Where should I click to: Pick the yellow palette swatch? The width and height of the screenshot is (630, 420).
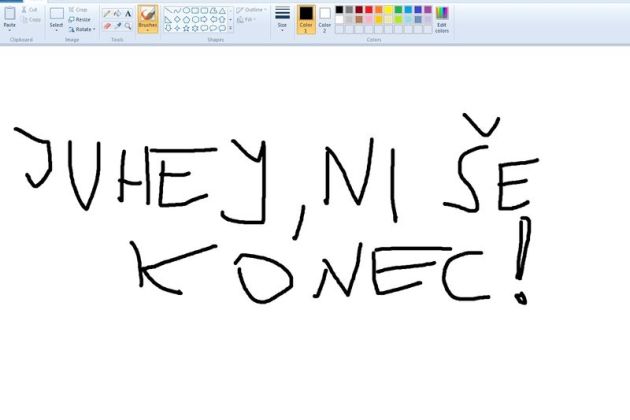click(x=389, y=10)
